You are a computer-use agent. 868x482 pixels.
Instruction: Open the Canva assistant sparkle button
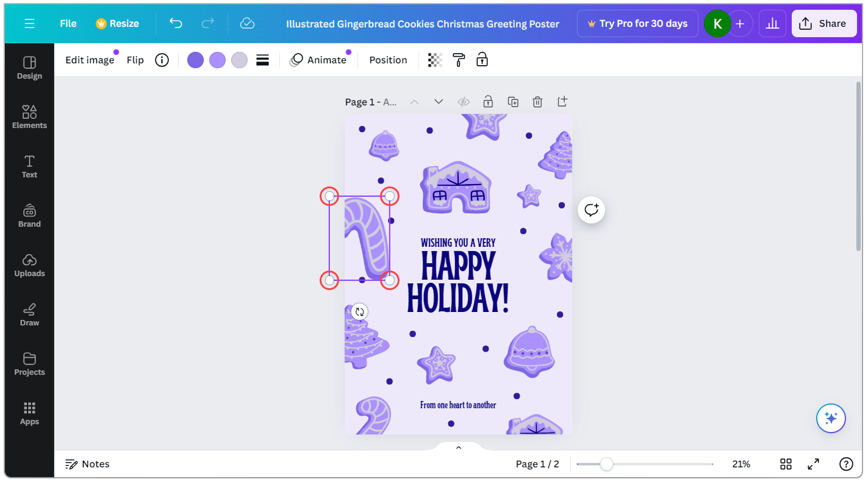pos(831,418)
